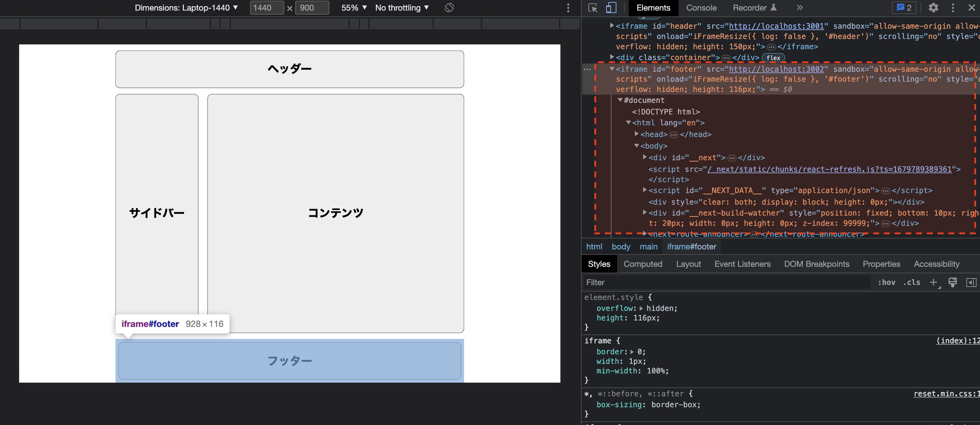Click the フッター box in the page

point(289,360)
